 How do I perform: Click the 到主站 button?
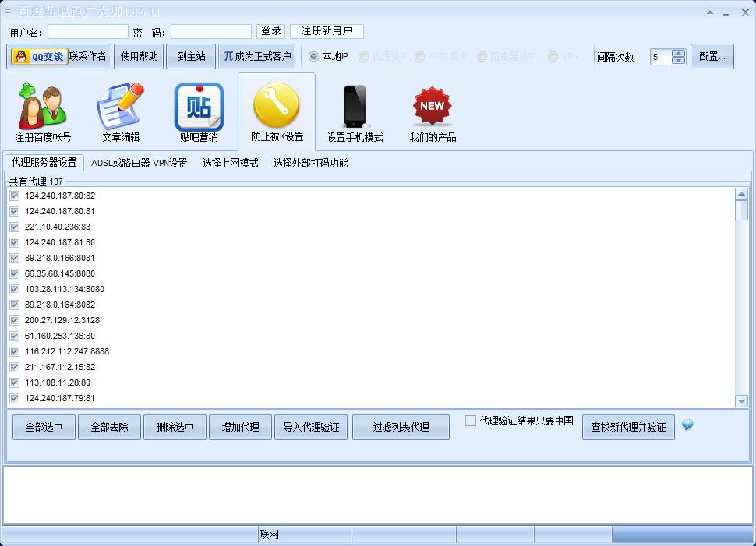tap(191, 56)
